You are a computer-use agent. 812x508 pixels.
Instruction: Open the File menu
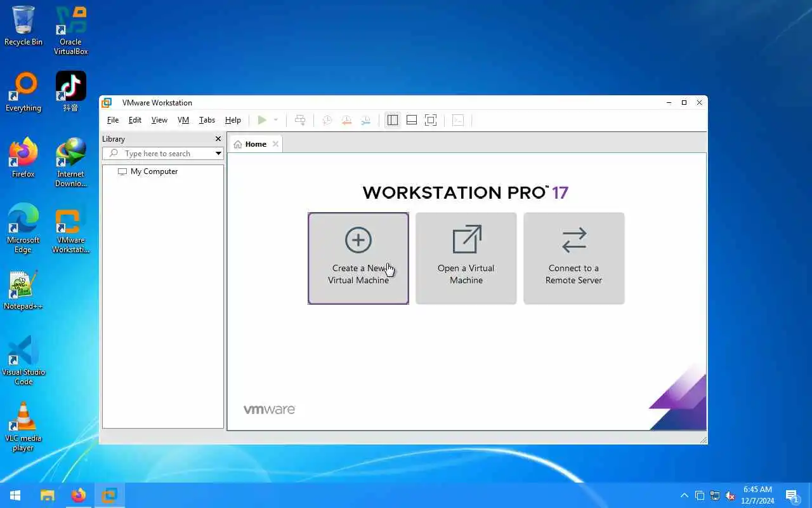pos(113,120)
